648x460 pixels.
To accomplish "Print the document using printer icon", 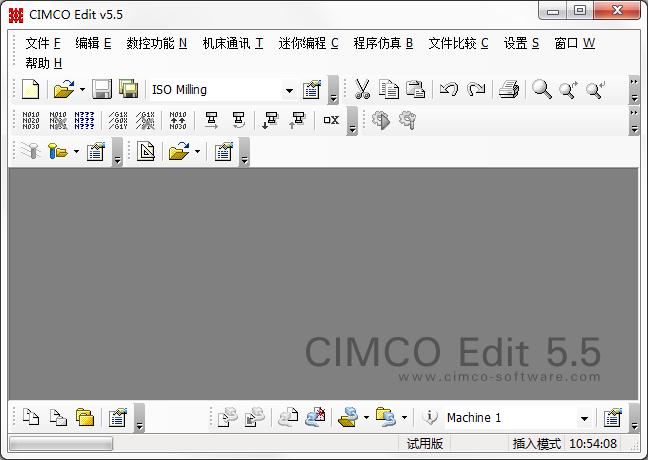I will pos(509,89).
